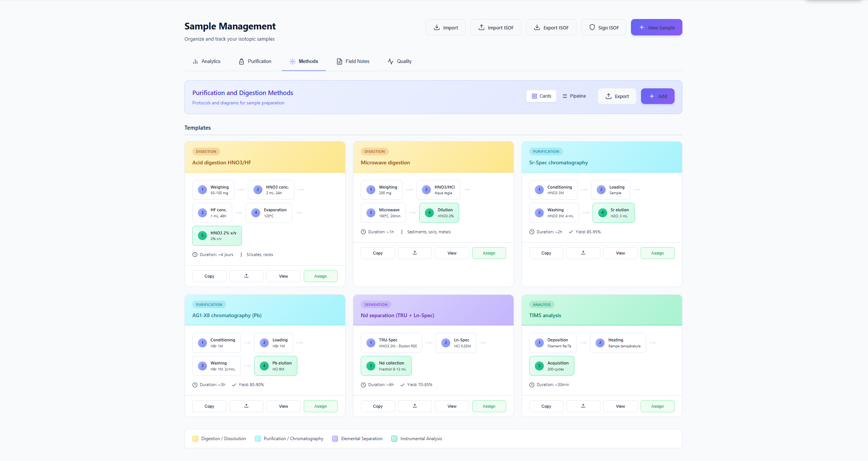Click share icon on AG1-X8 chromatography card
868x461 pixels.
(x=246, y=406)
